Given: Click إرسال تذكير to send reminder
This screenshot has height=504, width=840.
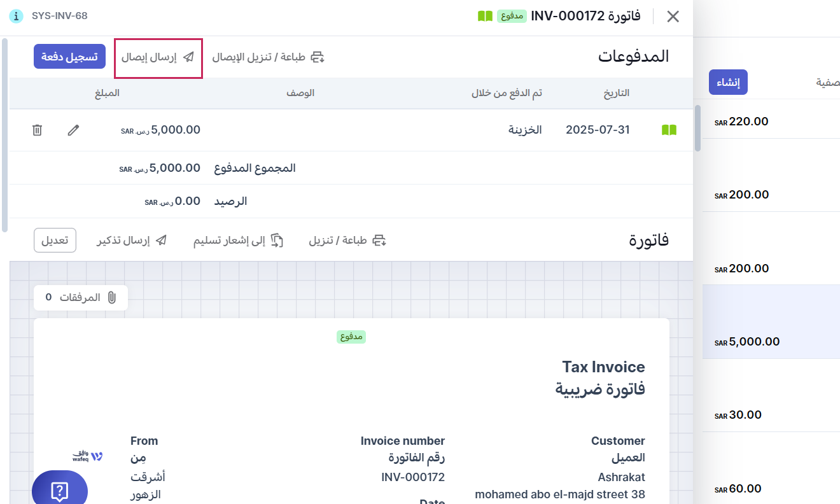Looking at the screenshot, I should (x=132, y=241).
